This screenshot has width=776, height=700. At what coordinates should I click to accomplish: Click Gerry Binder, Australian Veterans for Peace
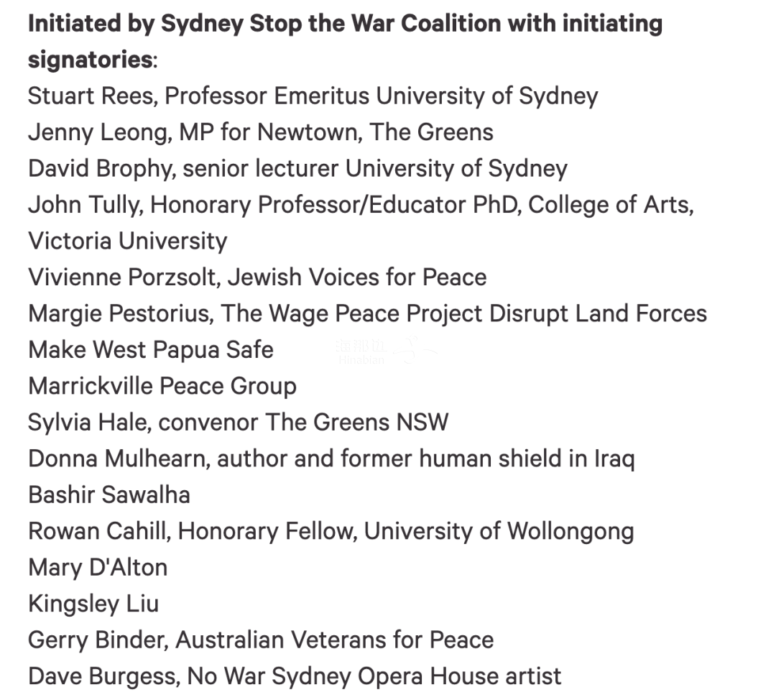pos(261,640)
